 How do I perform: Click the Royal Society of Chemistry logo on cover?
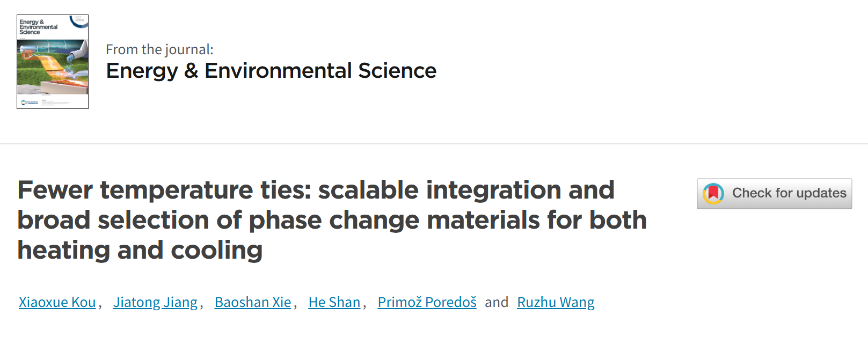point(30,102)
